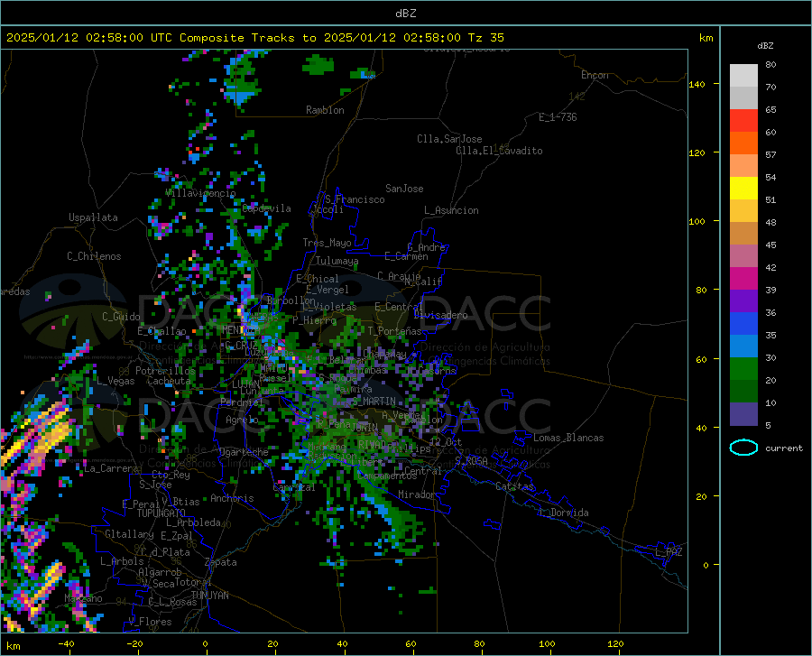Click the -40 tick on the horizontal axis
Screen dimensions: 812x656
point(66,643)
